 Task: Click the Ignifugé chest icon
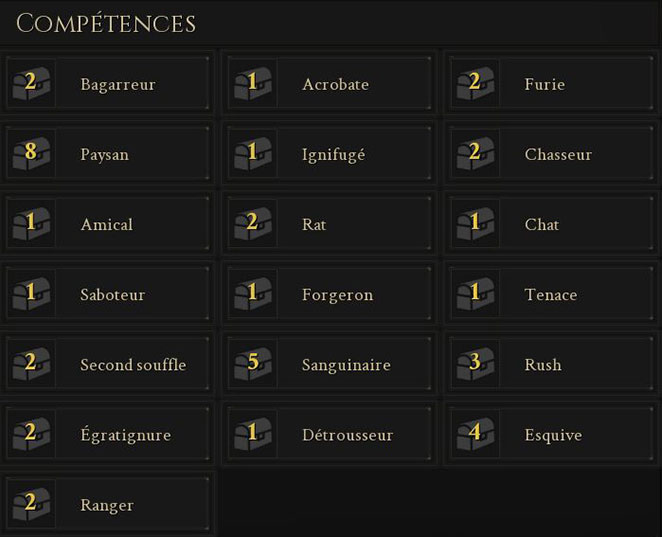point(253,154)
